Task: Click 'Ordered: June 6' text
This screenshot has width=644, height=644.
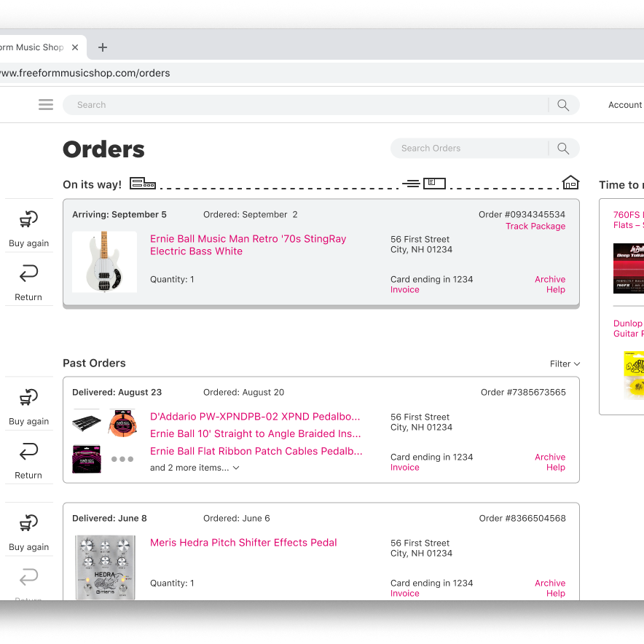Action: click(236, 518)
